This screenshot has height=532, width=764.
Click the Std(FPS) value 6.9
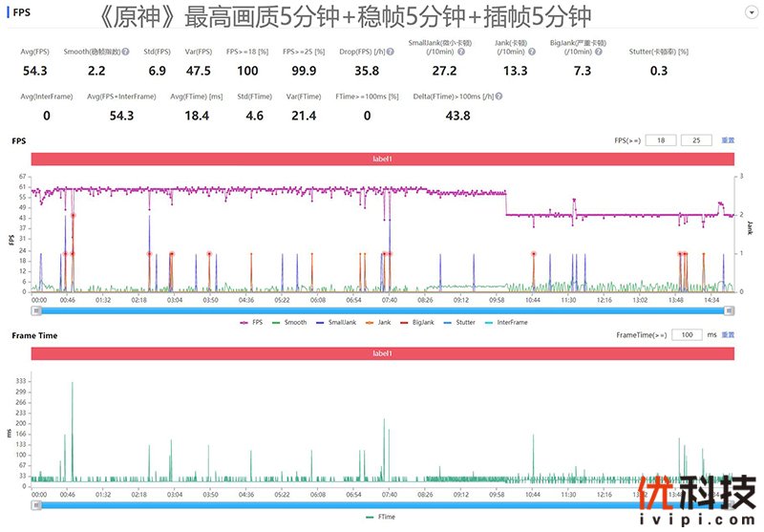point(157,71)
